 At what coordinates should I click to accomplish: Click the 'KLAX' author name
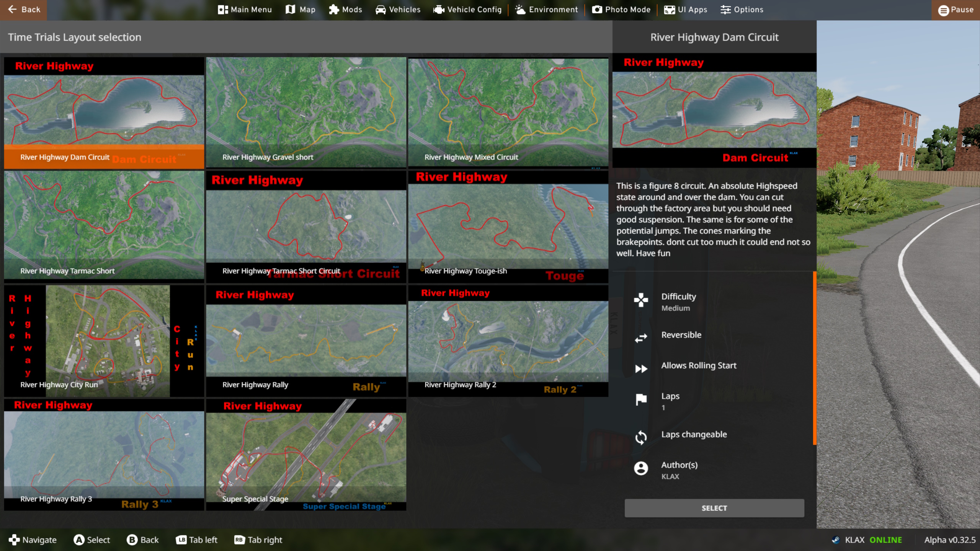pos(670,476)
